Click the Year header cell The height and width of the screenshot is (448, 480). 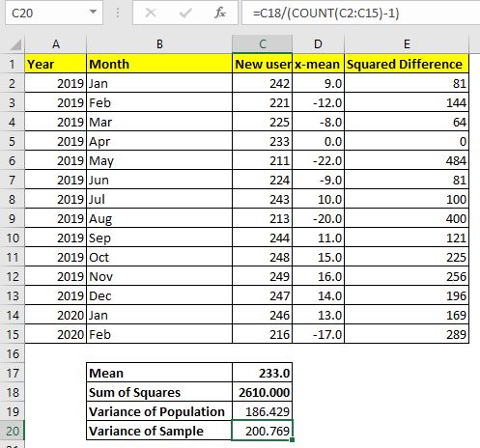[x=56, y=64]
